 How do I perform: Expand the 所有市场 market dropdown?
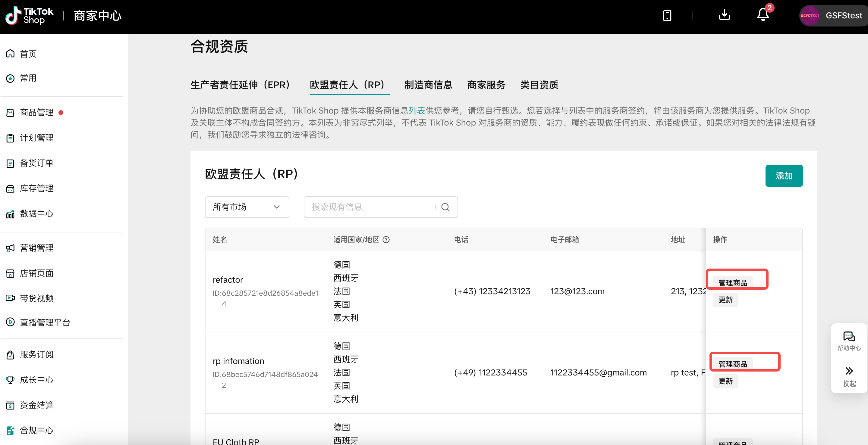click(x=247, y=207)
